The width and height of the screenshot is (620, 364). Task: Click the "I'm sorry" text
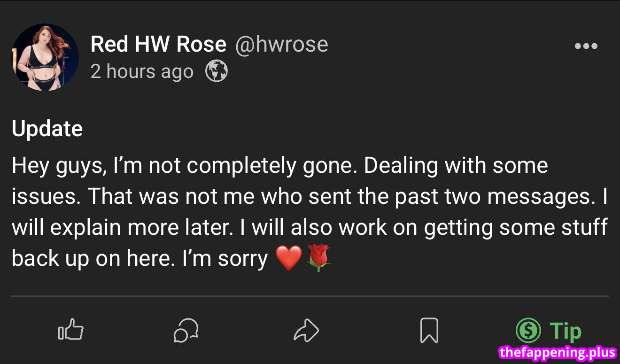(225, 259)
